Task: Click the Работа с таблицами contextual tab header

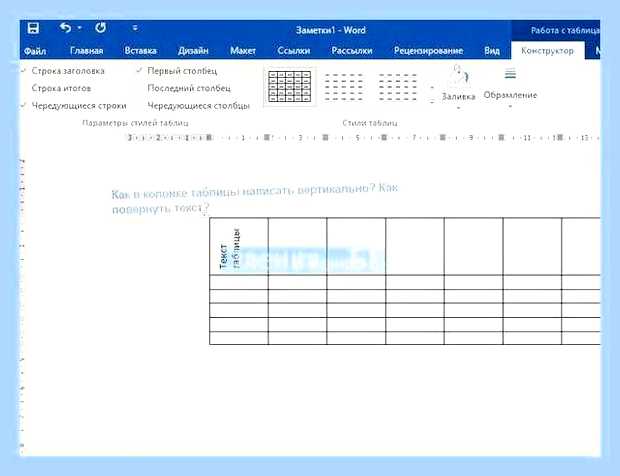Action: 565,30
